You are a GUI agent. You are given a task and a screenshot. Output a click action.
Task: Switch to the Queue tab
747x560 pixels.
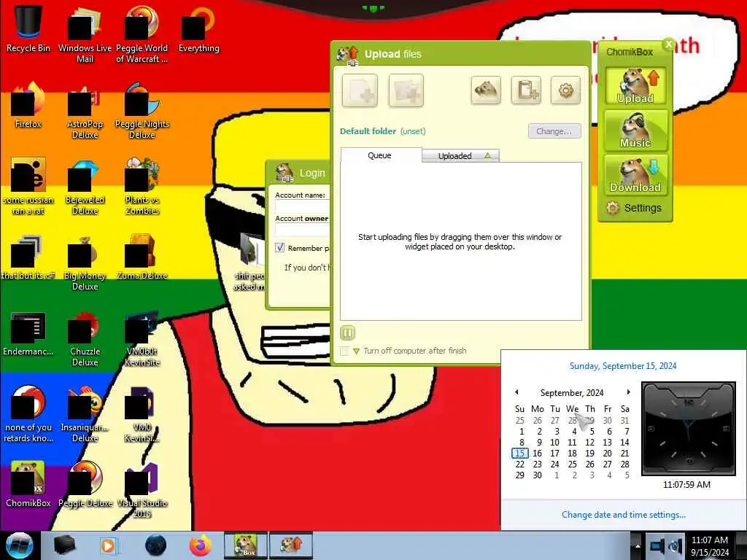pyautogui.click(x=380, y=155)
